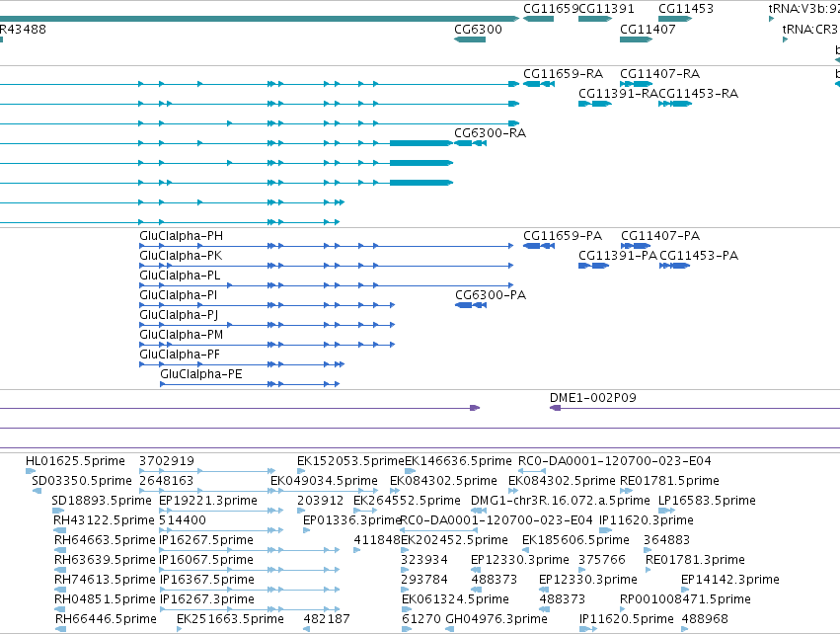This screenshot has width=840, height=634.
Task: Select the DME1-002P09 feature label
Action: pyautogui.click(x=593, y=398)
